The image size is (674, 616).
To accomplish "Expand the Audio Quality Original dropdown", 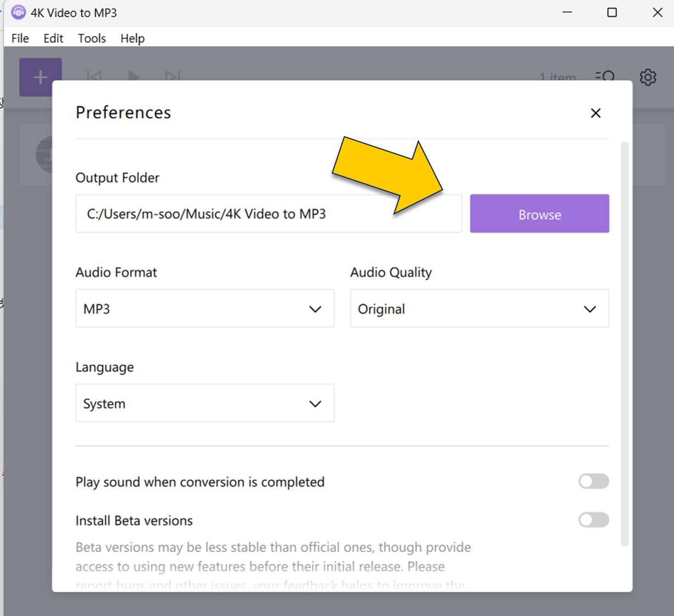I will (x=479, y=308).
